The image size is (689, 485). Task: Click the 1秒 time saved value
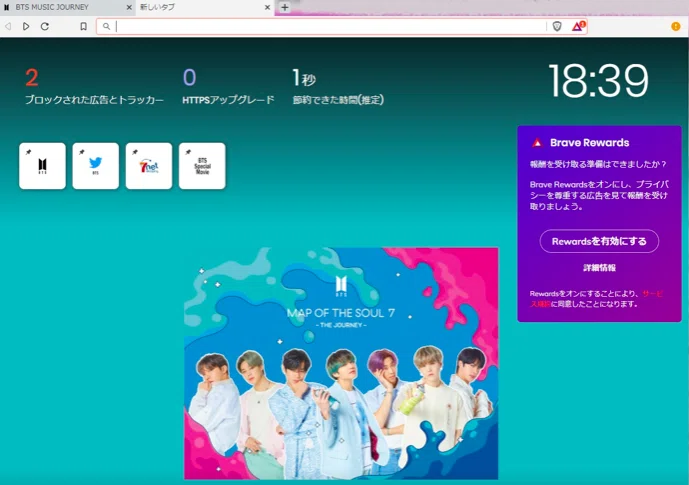[x=304, y=78]
